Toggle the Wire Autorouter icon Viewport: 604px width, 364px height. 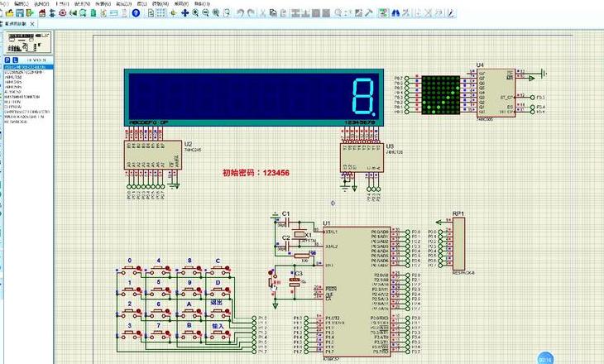click(x=383, y=13)
